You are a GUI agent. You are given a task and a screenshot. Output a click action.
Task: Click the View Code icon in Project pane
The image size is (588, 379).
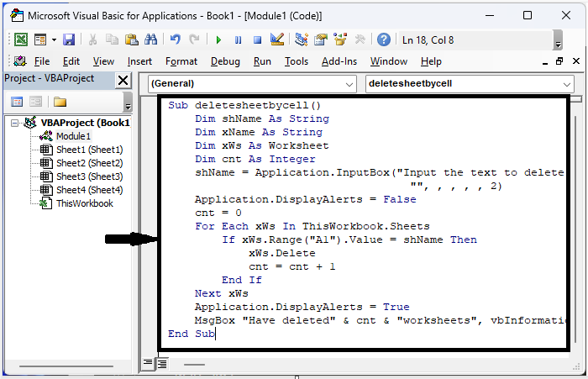[x=17, y=102]
